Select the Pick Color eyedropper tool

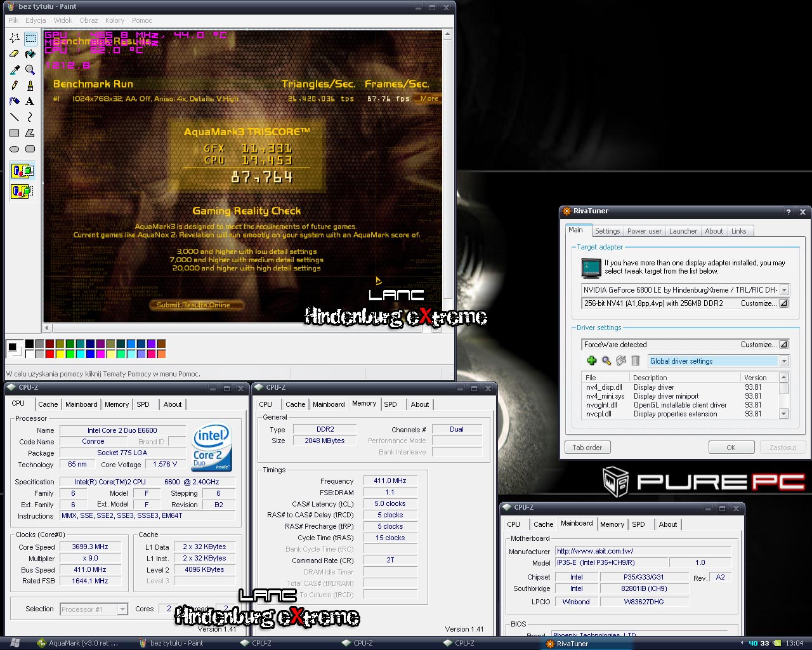(x=15, y=70)
